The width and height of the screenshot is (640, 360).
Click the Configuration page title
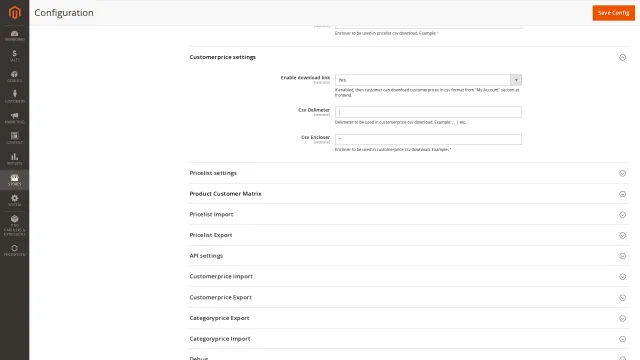(64, 13)
